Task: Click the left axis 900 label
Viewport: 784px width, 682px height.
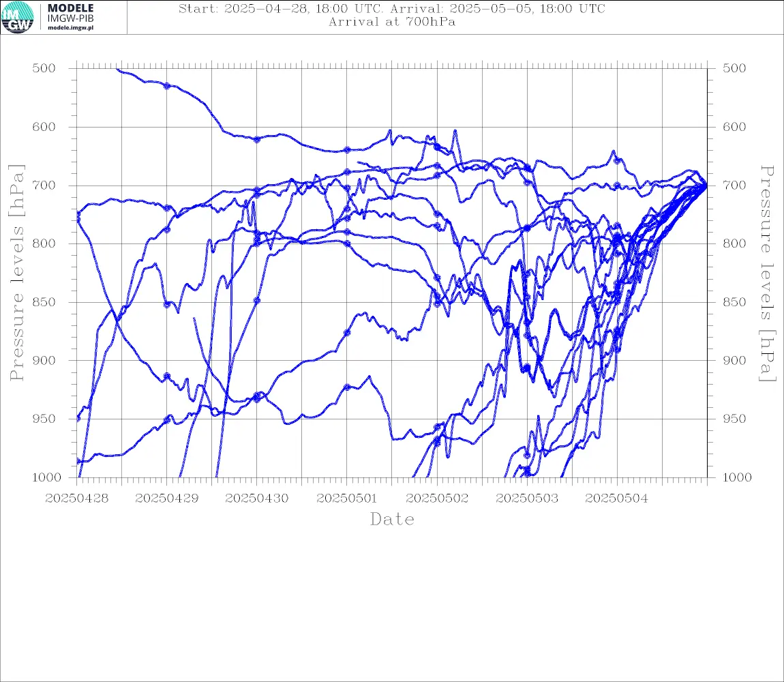Action: 44,361
